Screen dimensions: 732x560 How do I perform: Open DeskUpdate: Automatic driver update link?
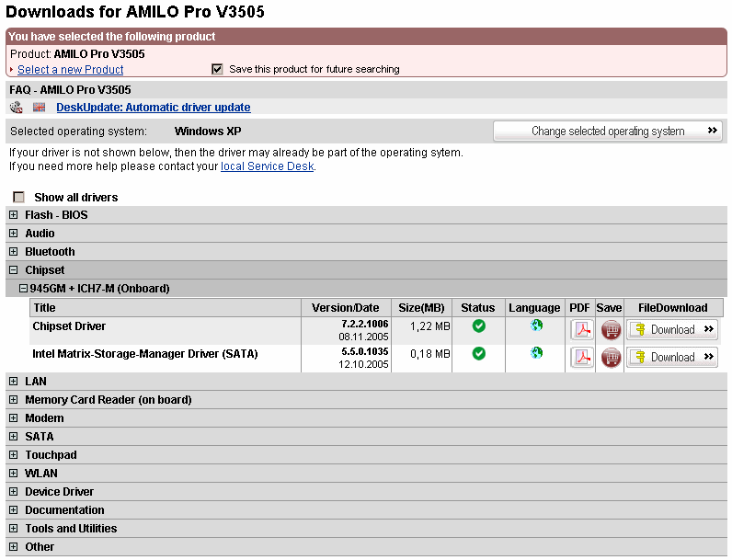point(153,108)
